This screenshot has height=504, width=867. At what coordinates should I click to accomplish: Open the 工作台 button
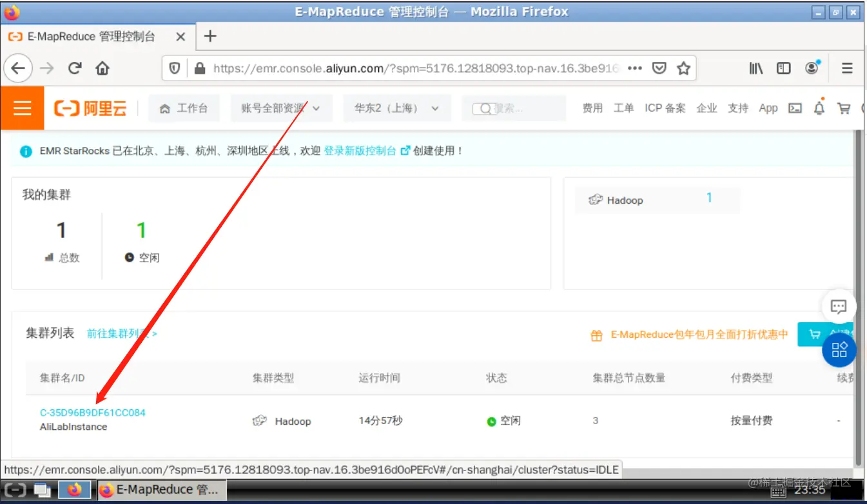click(x=184, y=108)
